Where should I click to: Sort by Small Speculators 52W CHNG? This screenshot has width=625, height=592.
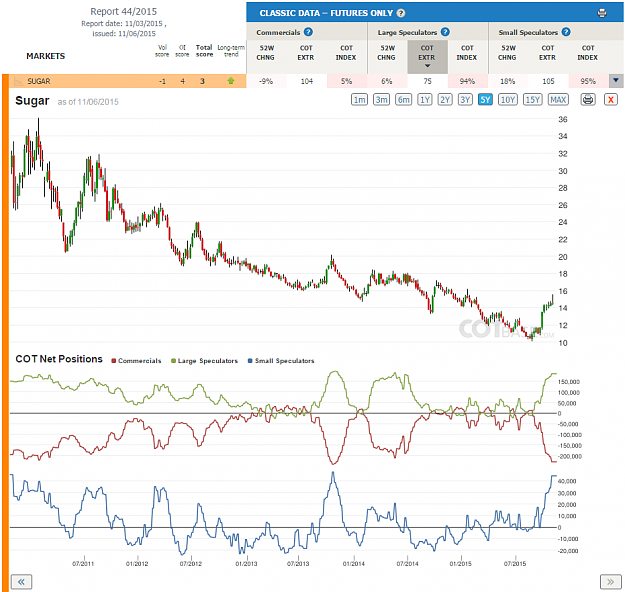tap(508, 53)
